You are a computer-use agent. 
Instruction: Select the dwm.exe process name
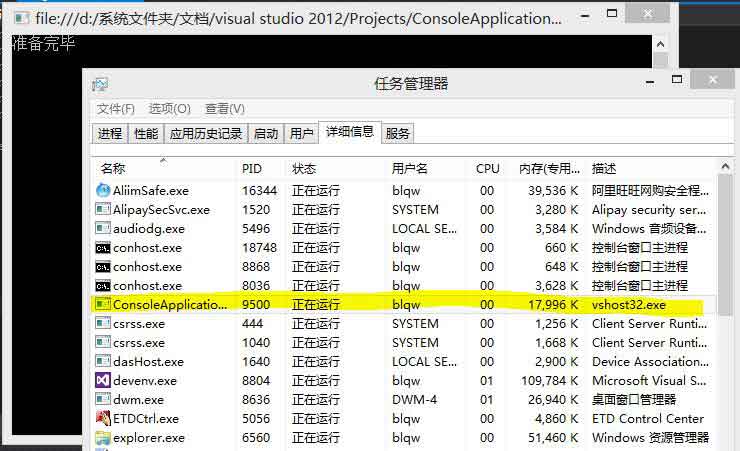click(x=138, y=400)
